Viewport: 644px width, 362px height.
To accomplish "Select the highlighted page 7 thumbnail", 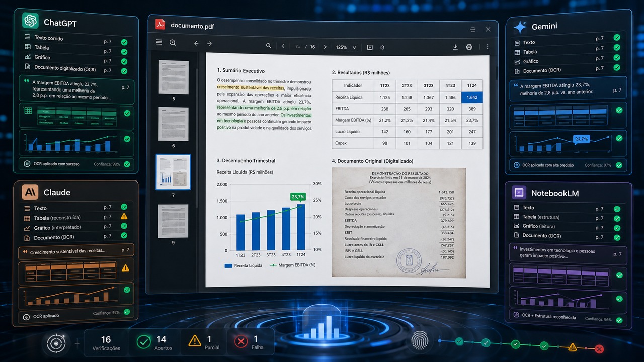I will [174, 171].
